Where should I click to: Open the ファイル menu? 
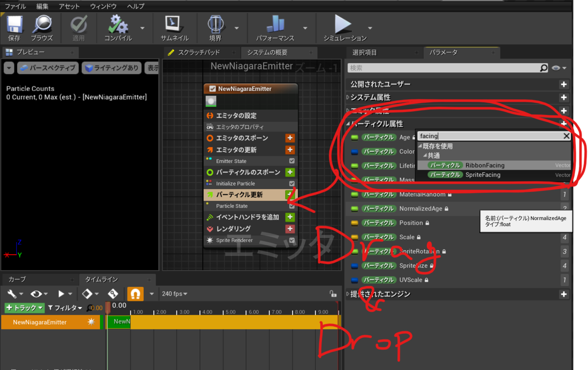point(15,6)
